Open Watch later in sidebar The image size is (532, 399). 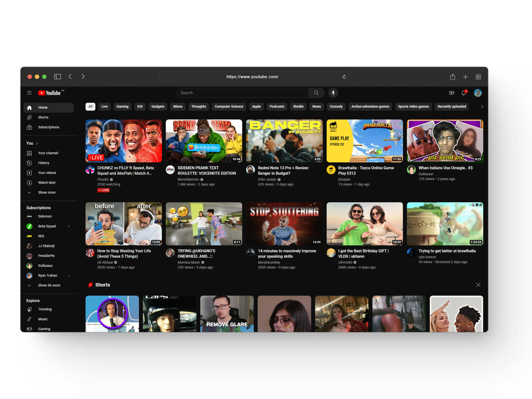[47, 183]
